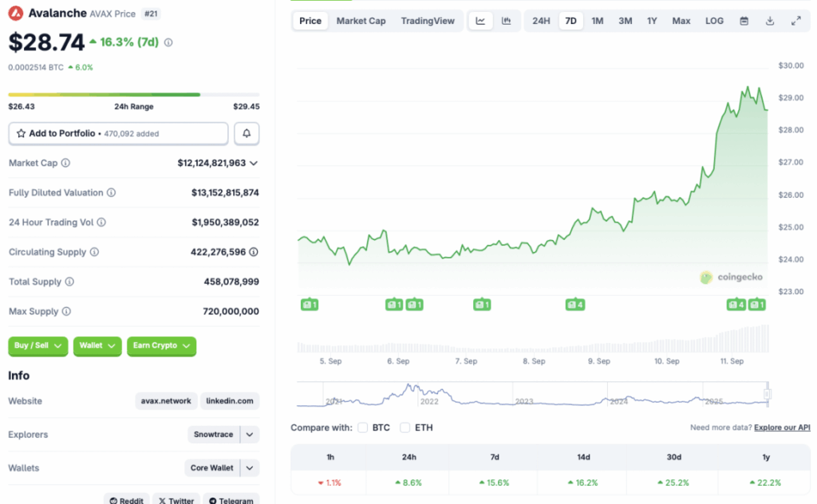Download the chart data

(x=770, y=21)
